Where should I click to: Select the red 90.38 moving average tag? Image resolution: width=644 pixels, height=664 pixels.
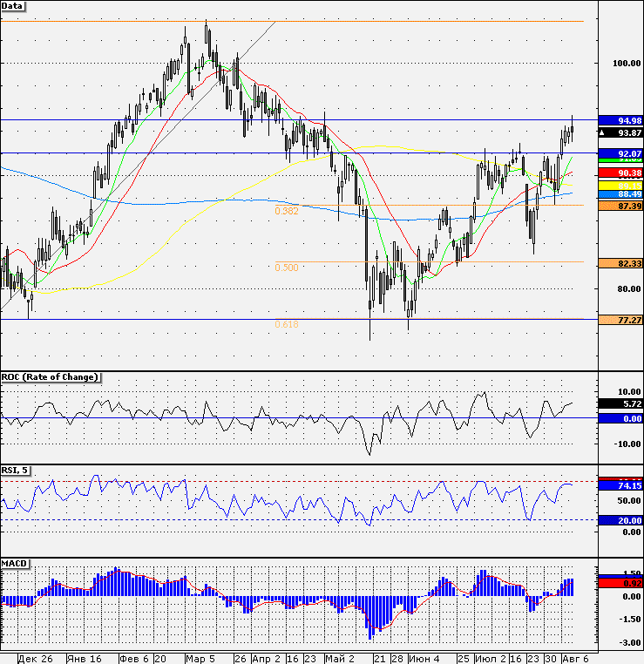(621, 173)
